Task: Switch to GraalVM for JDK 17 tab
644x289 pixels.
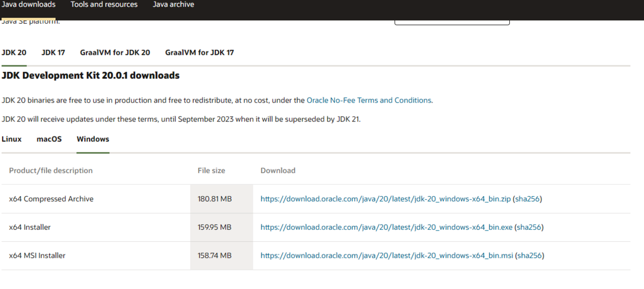Action: (200, 53)
